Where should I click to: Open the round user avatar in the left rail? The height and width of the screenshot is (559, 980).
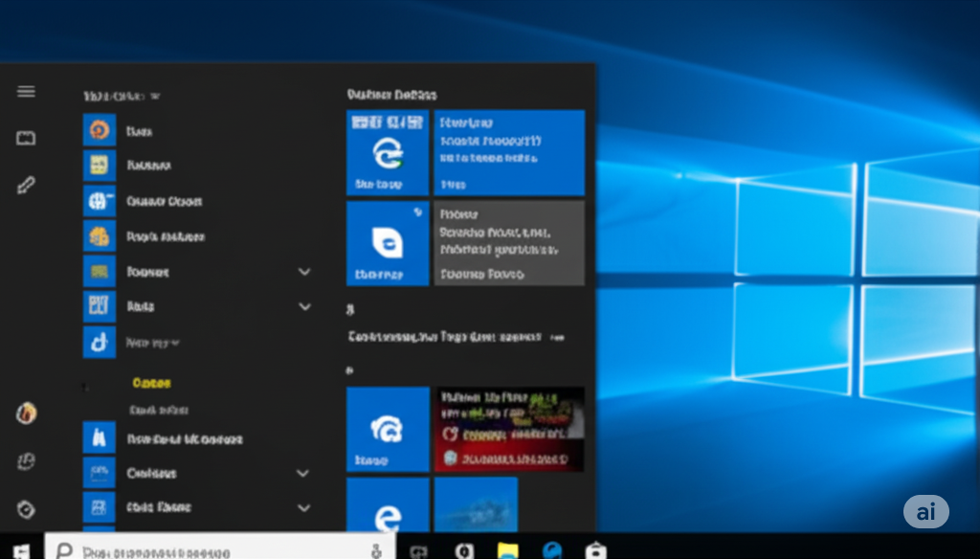26,413
